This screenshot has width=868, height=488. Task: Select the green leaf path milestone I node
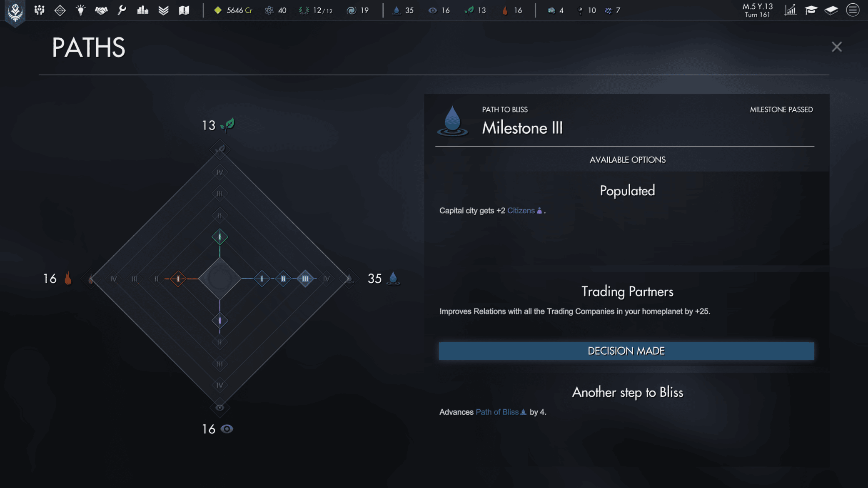219,237
